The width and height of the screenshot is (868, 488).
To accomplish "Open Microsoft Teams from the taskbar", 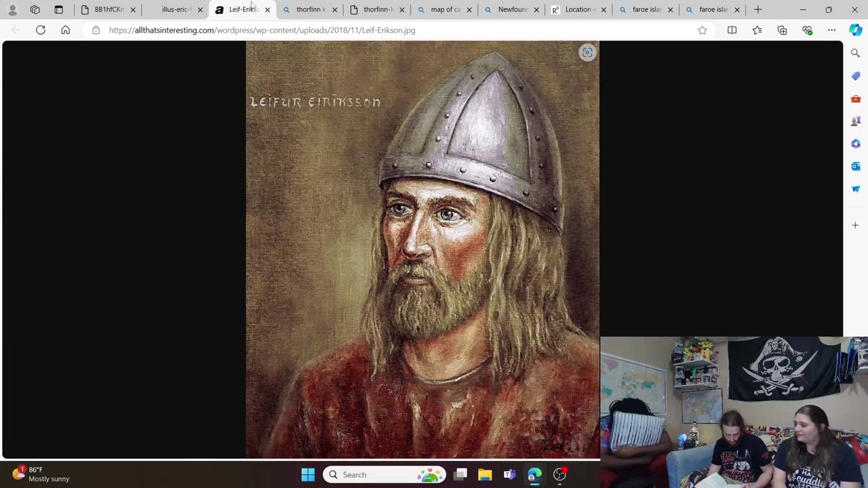I will pos(510,474).
